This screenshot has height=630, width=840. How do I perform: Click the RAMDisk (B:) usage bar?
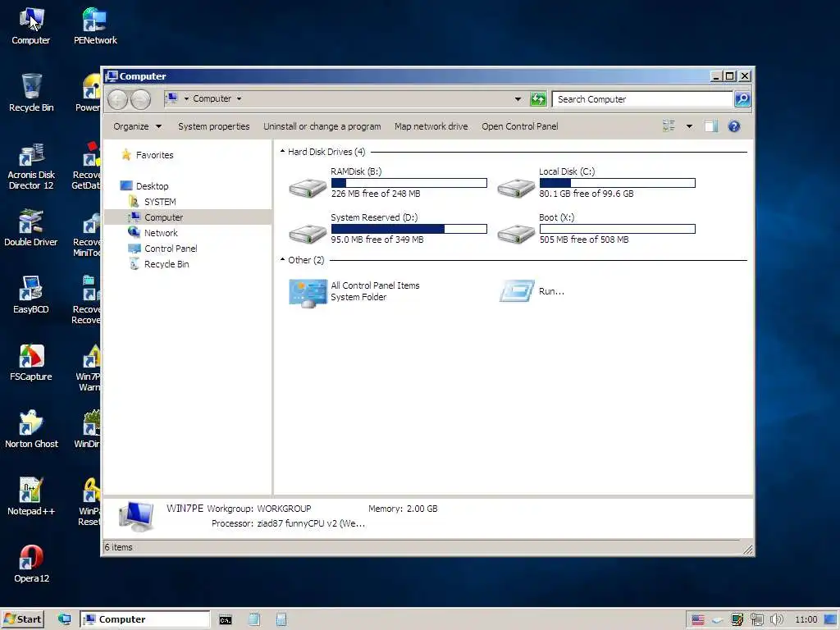coord(409,183)
